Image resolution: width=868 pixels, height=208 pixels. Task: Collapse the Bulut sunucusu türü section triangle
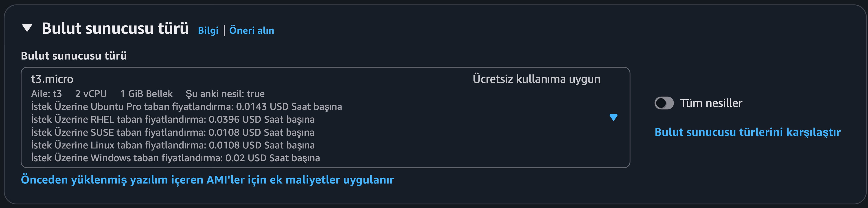click(x=27, y=28)
